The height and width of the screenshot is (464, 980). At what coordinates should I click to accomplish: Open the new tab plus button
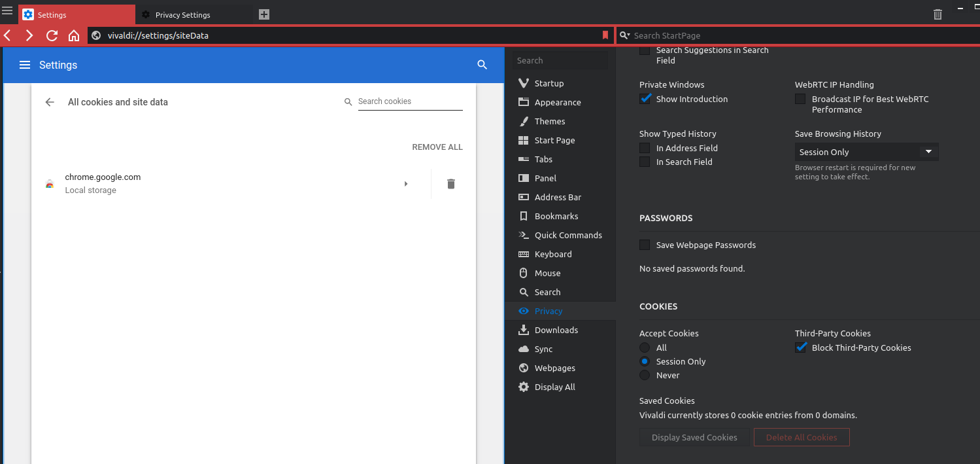[264, 14]
